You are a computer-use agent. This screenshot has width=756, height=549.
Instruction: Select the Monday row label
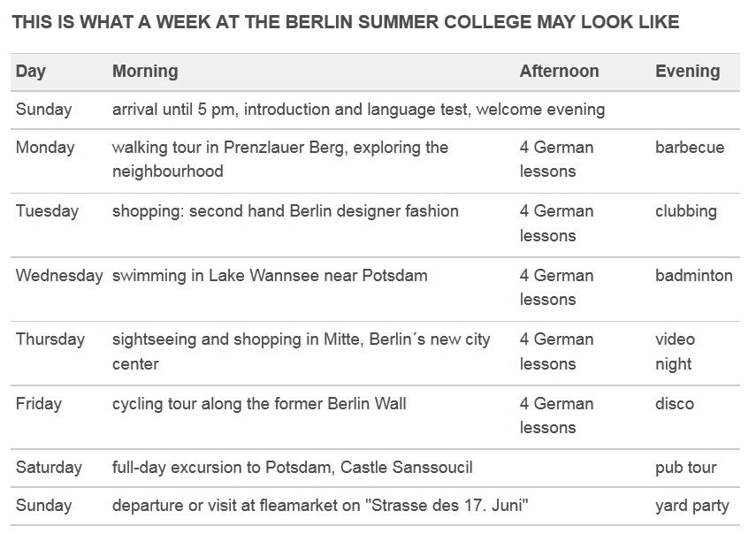coord(45,148)
